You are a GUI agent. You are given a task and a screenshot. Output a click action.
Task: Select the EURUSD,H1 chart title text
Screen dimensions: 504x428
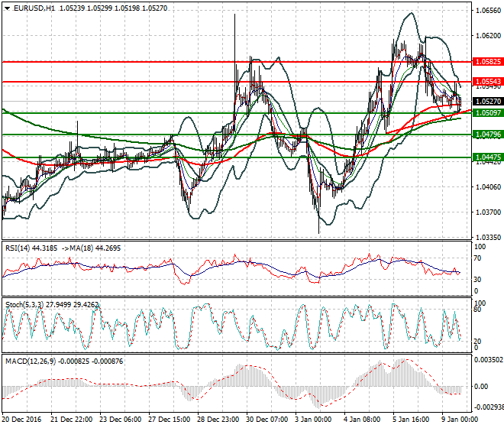click(x=34, y=8)
